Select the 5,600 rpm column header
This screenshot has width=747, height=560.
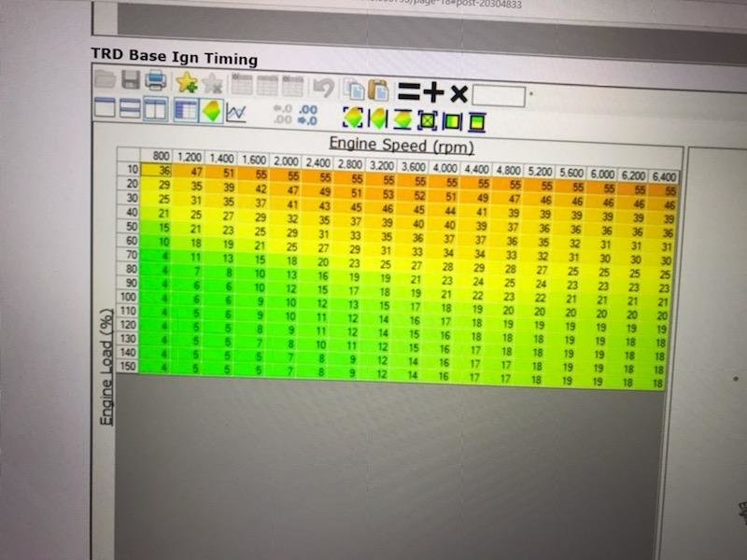[571, 173]
